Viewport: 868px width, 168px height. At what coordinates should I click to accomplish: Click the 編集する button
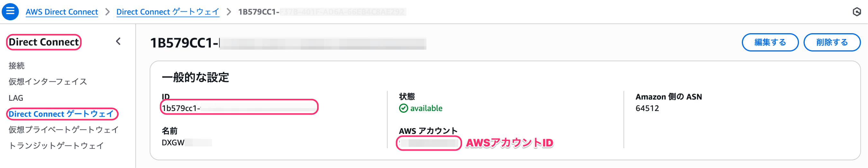click(770, 42)
